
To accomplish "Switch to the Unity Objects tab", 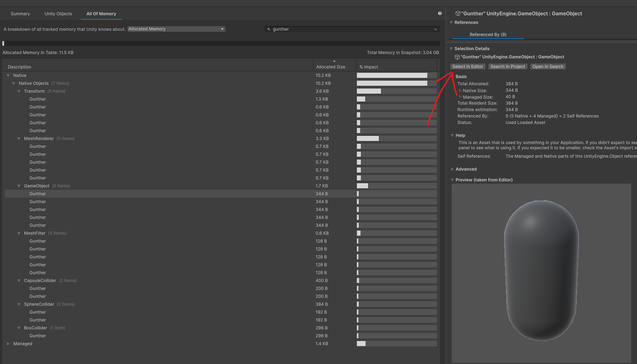I will click(58, 14).
